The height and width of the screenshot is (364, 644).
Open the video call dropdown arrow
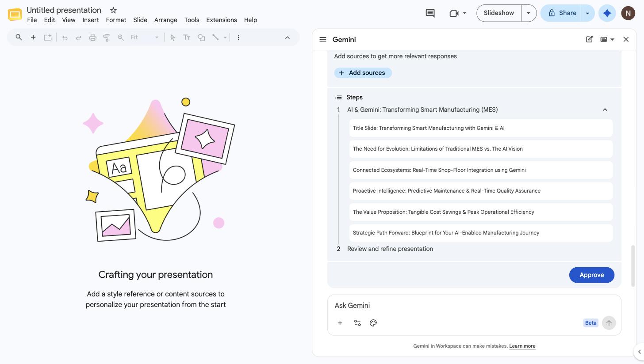coord(464,13)
